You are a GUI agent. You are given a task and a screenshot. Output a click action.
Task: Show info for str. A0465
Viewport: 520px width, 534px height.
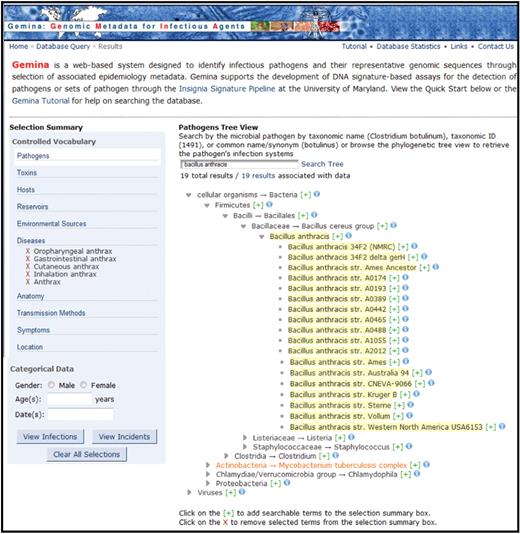click(405, 319)
